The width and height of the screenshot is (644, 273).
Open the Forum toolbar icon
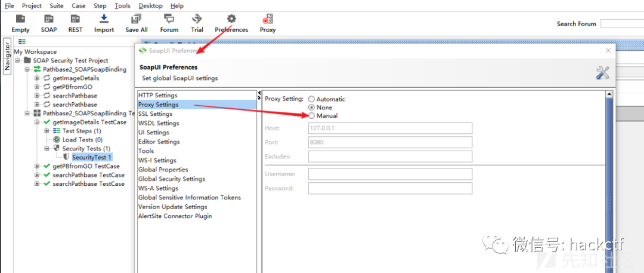point(169,19)
